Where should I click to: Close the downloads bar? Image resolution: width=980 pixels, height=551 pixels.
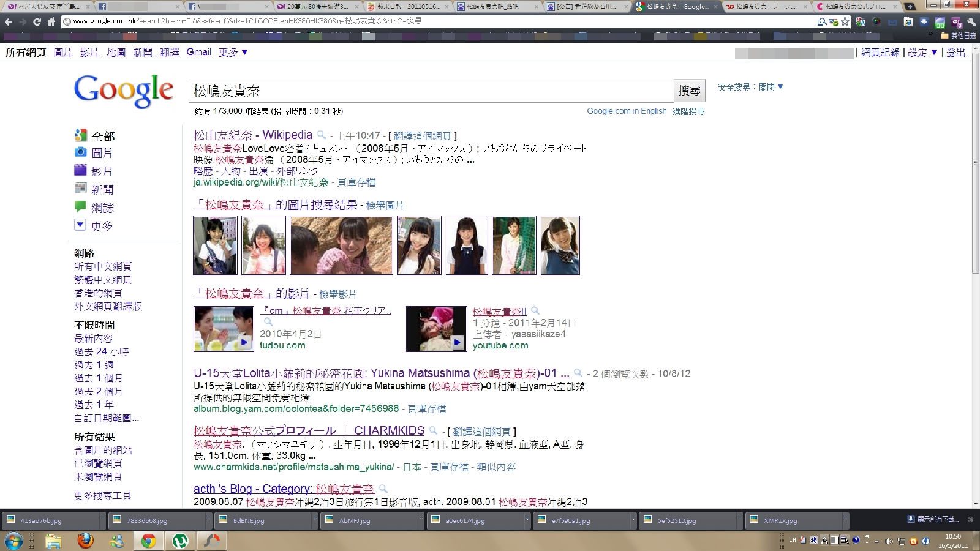pyautogui.click(x=970, y=520)
